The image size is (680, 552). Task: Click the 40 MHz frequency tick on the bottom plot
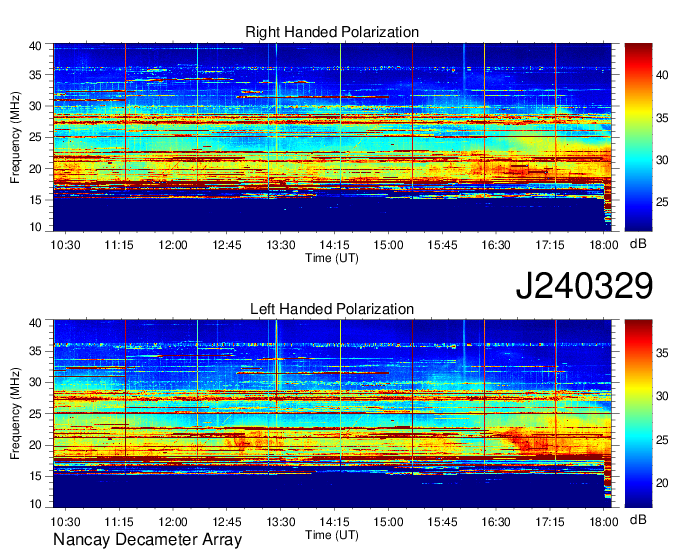35,322
